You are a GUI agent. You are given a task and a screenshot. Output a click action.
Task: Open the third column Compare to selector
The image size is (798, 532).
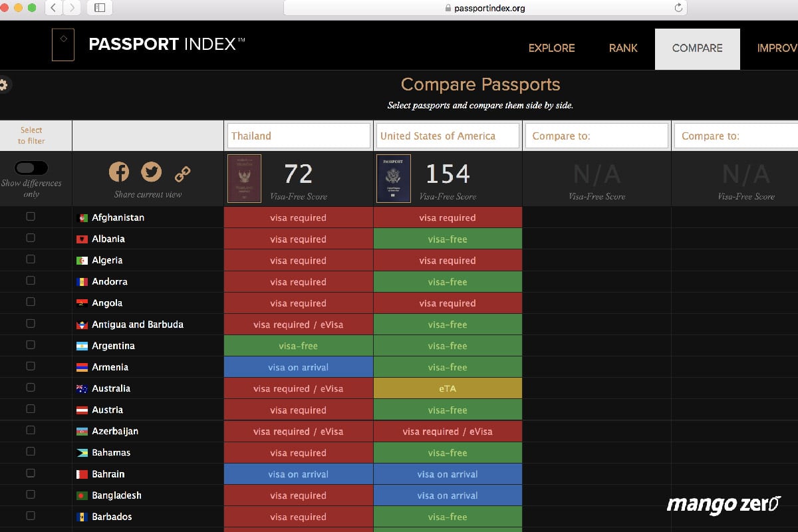point(597,136)
